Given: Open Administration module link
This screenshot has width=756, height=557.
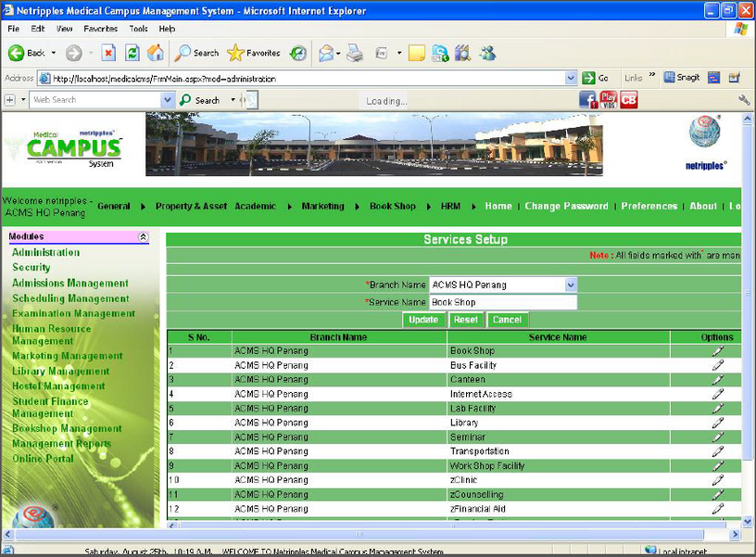Looking at the screenshot, I should pos(45,252).
